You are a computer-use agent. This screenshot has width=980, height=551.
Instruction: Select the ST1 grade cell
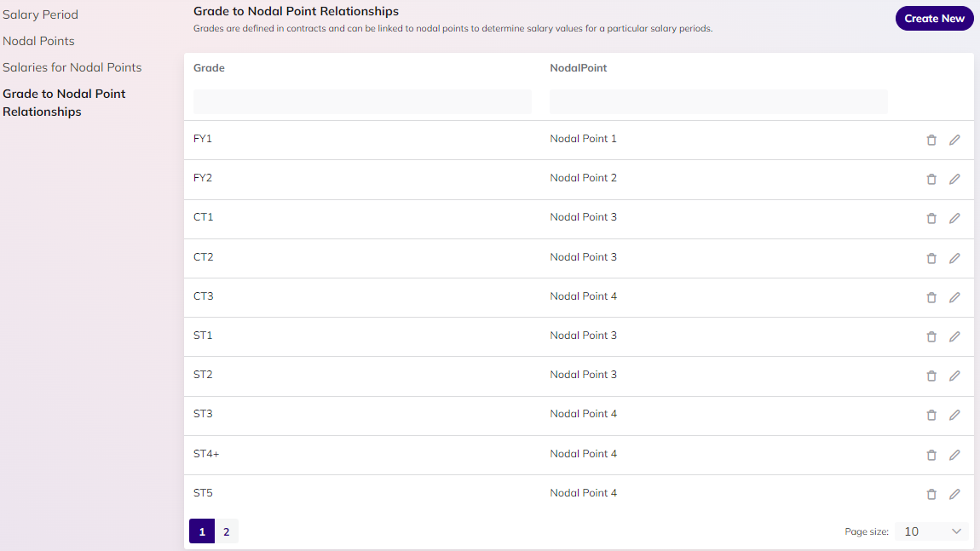pos(203,336)
